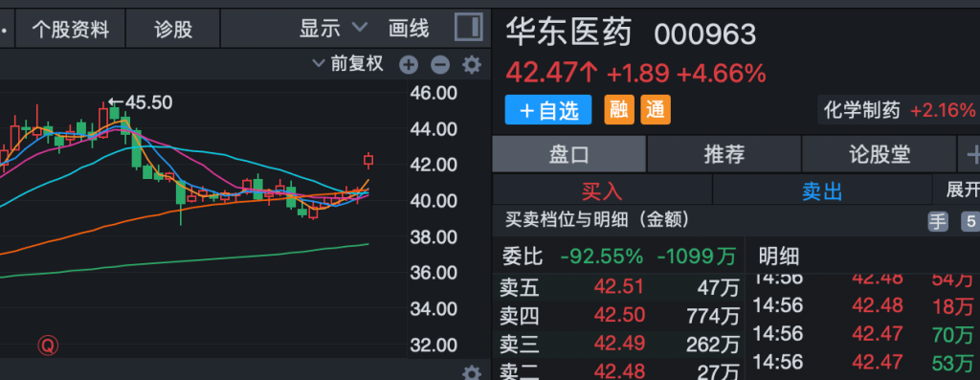
Task: Expand the 显示 dropdown menu
Action: [x=333, y=28]
